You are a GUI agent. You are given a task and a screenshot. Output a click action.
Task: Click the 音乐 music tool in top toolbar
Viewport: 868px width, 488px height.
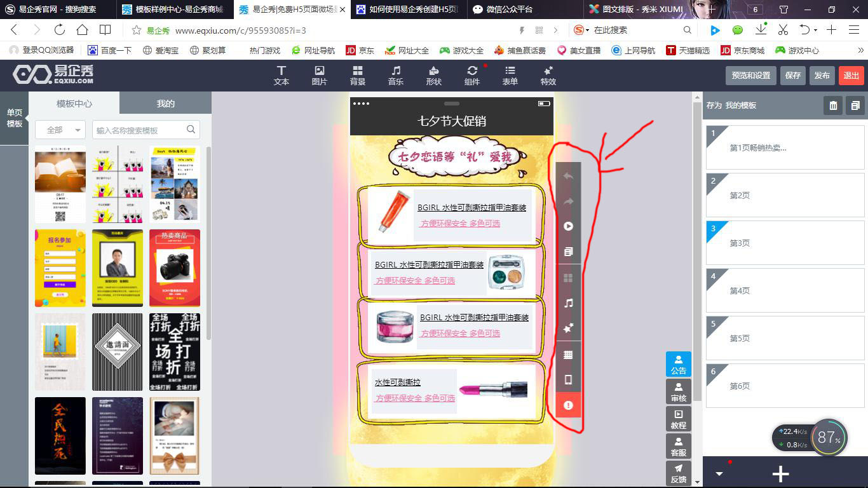pos(395,75)
